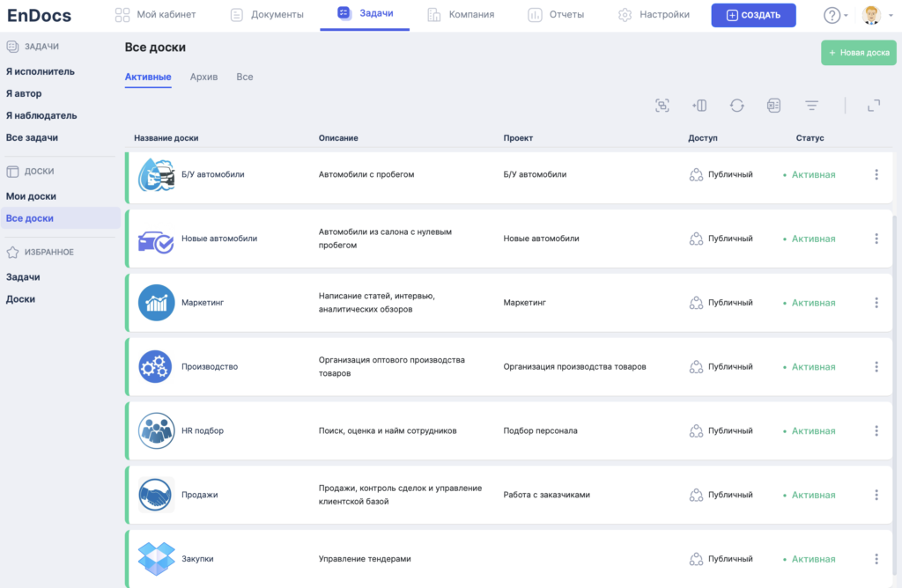Switch to the Все tab
902x588 pixels.
tap(245, 77)
